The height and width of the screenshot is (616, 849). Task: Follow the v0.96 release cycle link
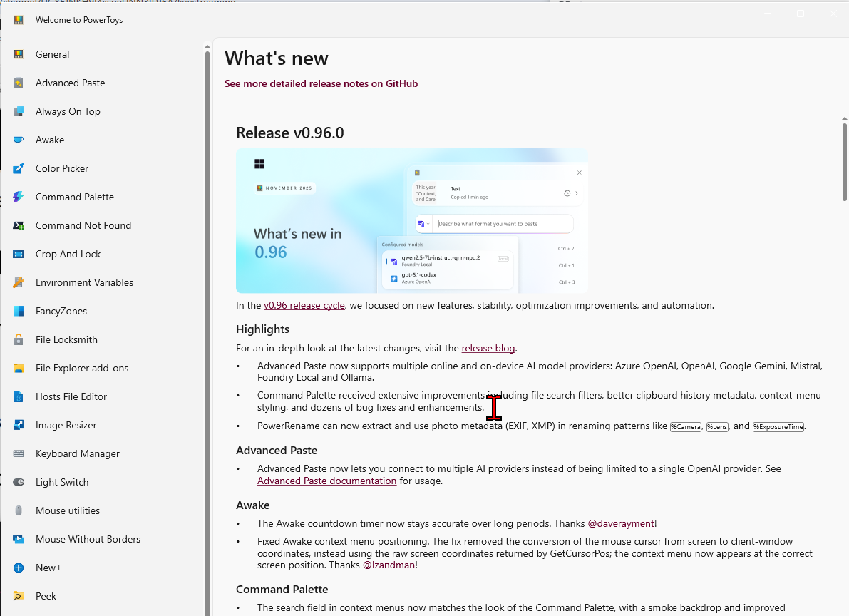tap(304, 305)
